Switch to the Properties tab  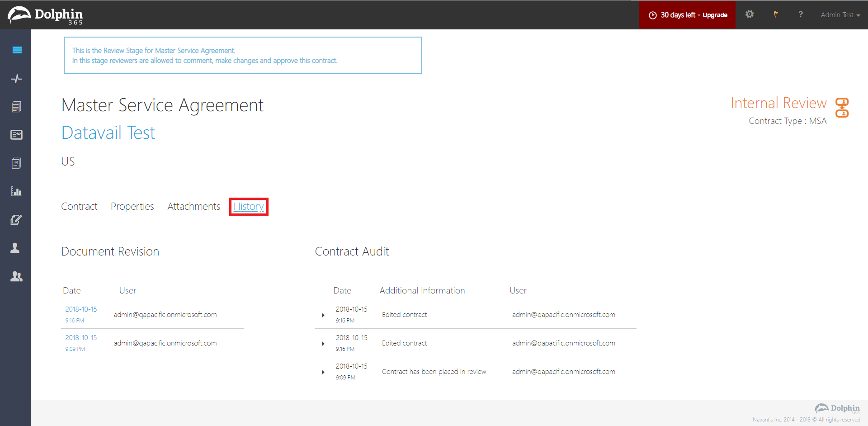(132, 207)
